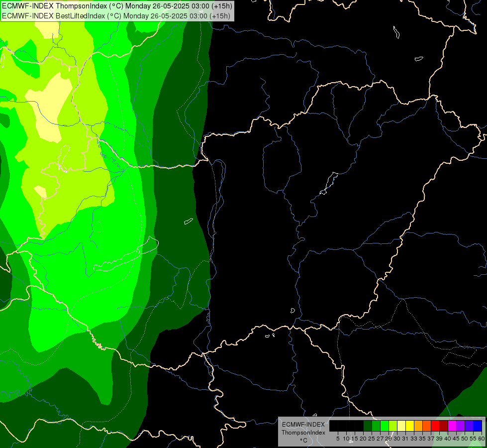Viewport: 487px width, 448px height.
Task: Select the blue 55-60 legend swatch
Action: pyautogui.click(x=478, y=426)
